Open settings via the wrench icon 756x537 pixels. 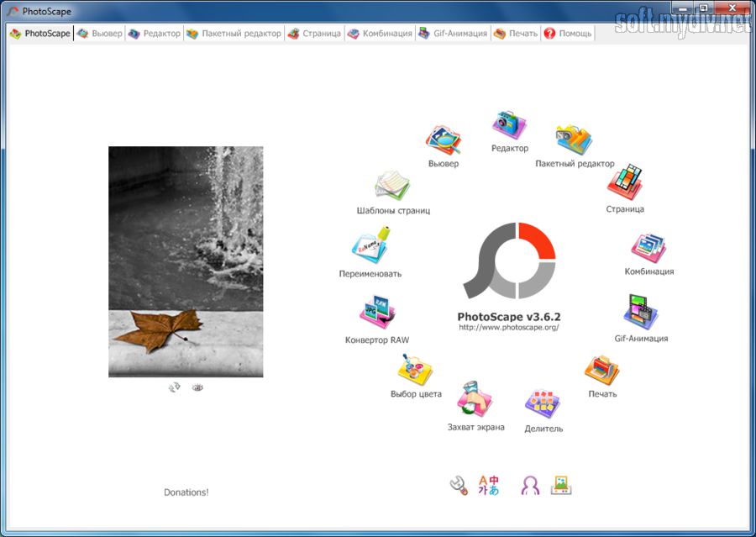coord(459,486)
